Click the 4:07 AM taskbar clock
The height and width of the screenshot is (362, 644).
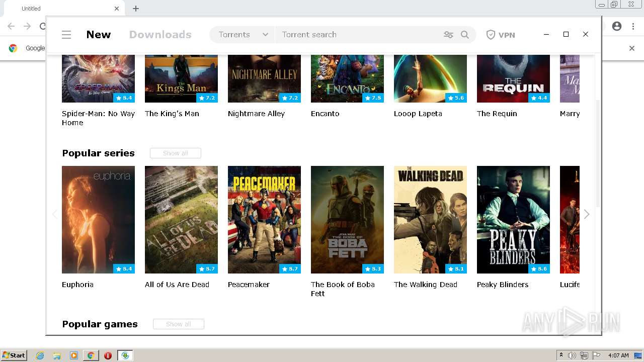(618, 355)
